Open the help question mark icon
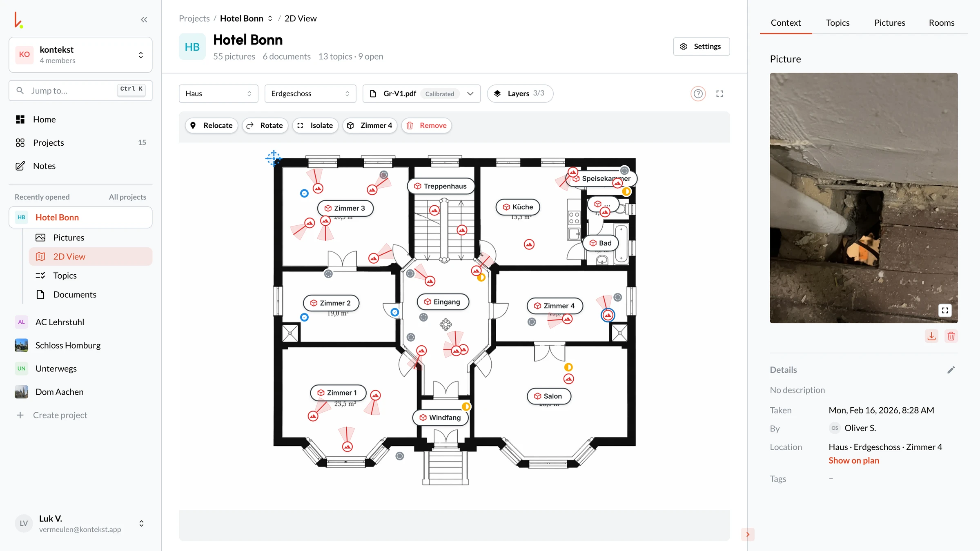Viewport: 980px width, 551px height. [x=698, y=93]
